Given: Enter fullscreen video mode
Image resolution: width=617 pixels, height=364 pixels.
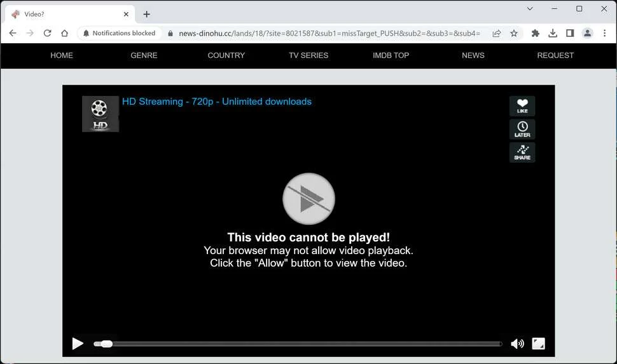Looking at the screenshot, I should (538, 344).
